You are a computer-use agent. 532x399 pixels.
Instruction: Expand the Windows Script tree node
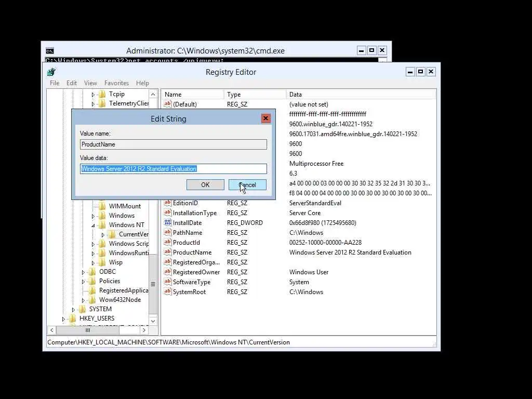pyautogui.click(x=93, y=244)
